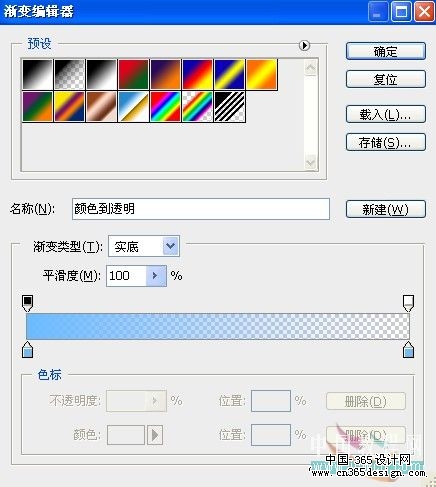Image resolution: width=436 pixels, height=487 pixels.
Task: Click the 确定 button
Action: tap(386, 51)
